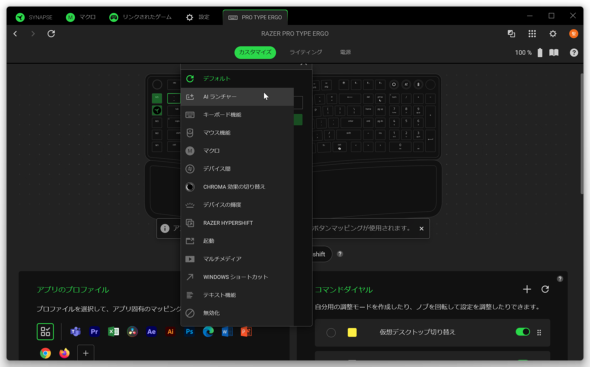Open the 設定 top tab
The image size is (590, 367).
(198, 17)
